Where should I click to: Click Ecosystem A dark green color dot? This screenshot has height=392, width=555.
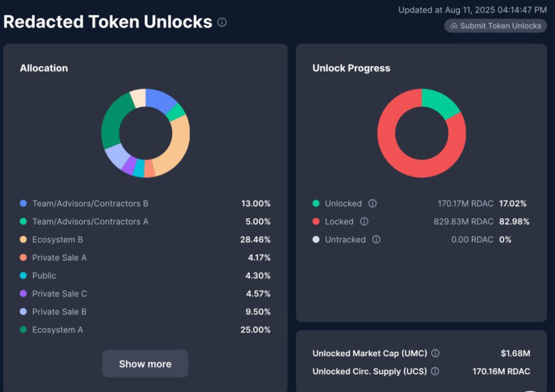(x=23, y=330)
